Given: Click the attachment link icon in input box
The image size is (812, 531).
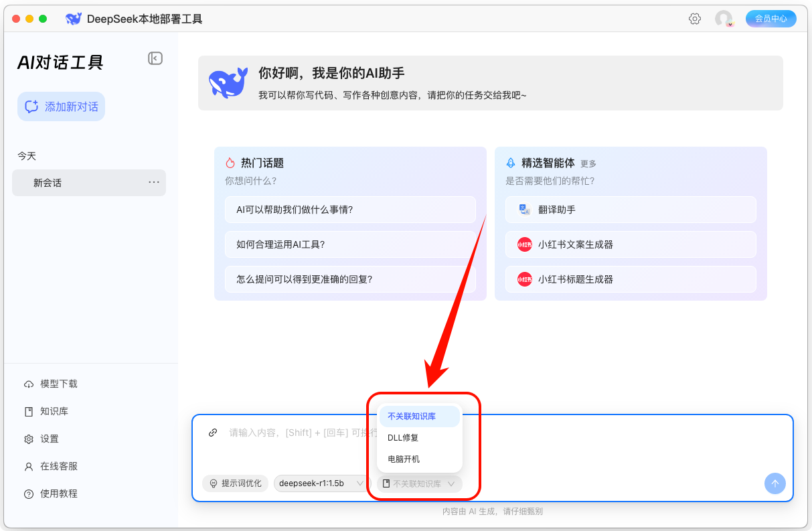Looking at the screenshot, I should point(213,433).
